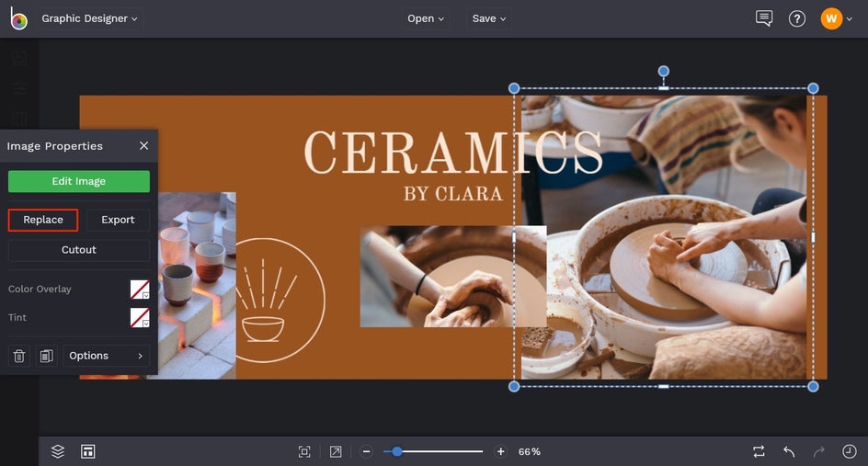This screenshot has width=868, height=466.
Task: Click the orange W account avatar
Action: click(831, 18)
